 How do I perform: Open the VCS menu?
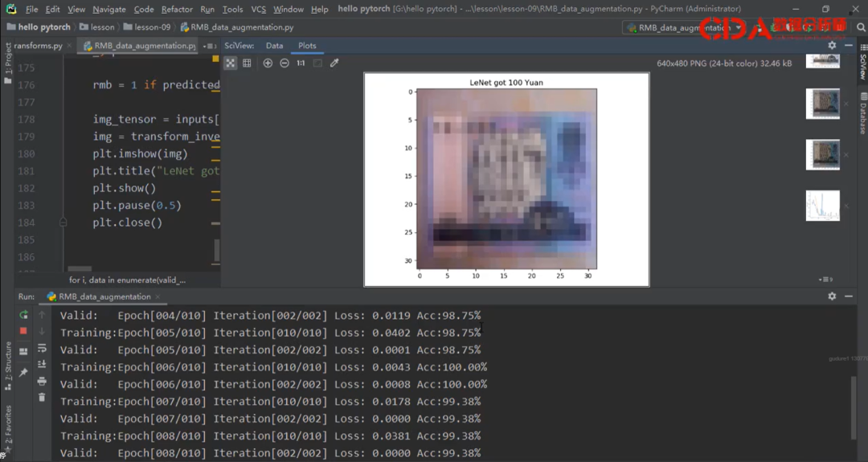tap(259, 10)
